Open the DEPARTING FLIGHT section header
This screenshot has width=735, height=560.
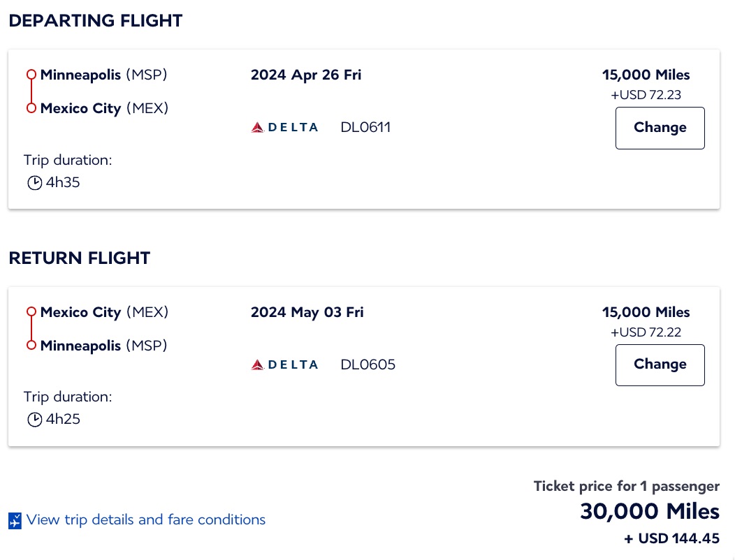tap(95, 20)
